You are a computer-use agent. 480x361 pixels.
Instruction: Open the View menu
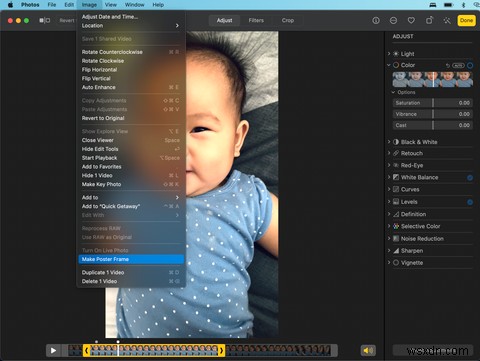pos(111,5)
